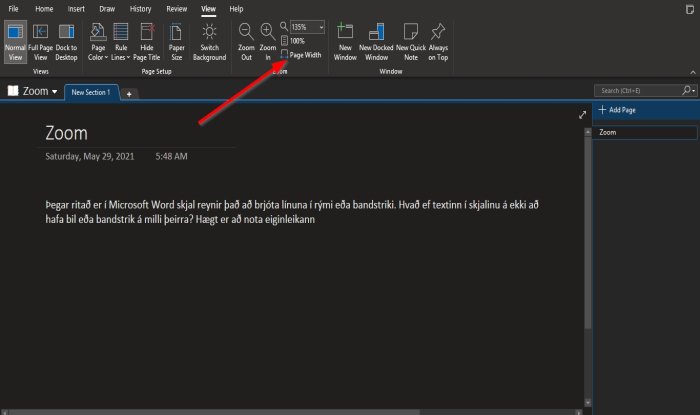Click the page title Zoom

click(x=66, y=133)
